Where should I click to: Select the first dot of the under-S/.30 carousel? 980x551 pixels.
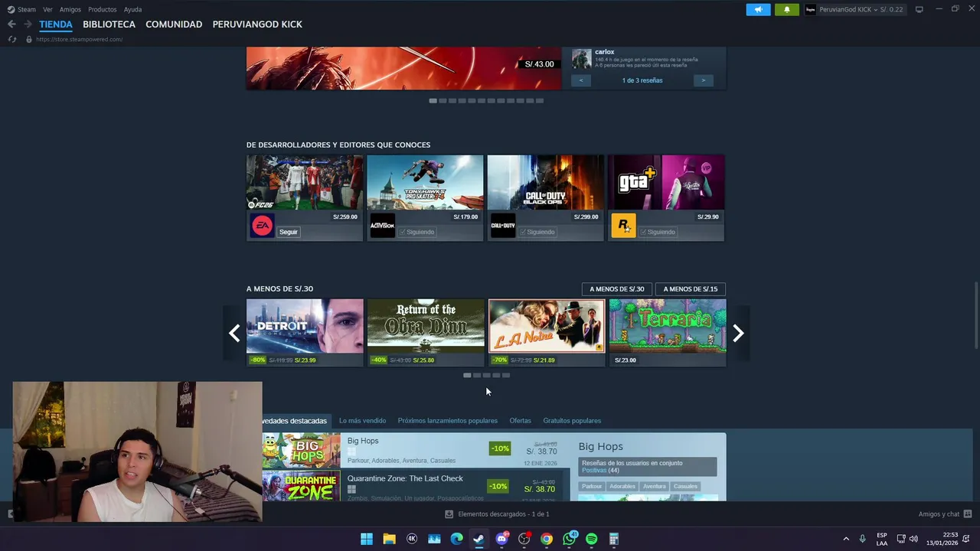467,375
